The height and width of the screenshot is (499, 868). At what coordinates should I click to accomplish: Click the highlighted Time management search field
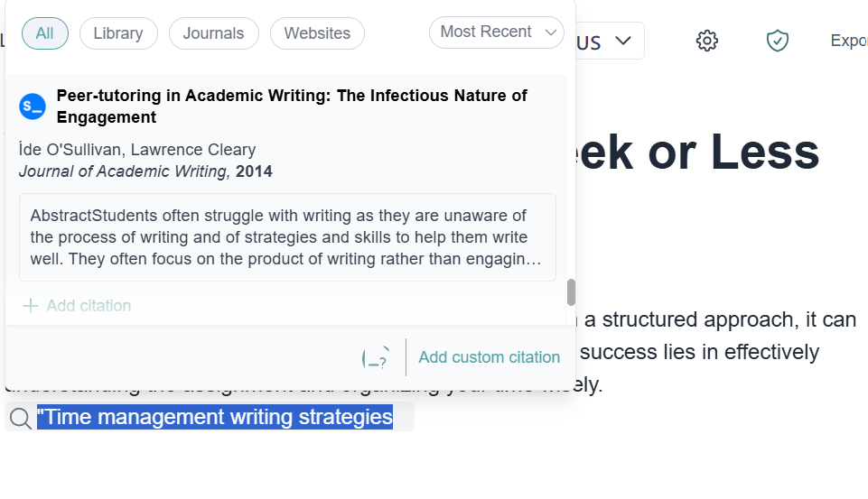coord(215,417)
